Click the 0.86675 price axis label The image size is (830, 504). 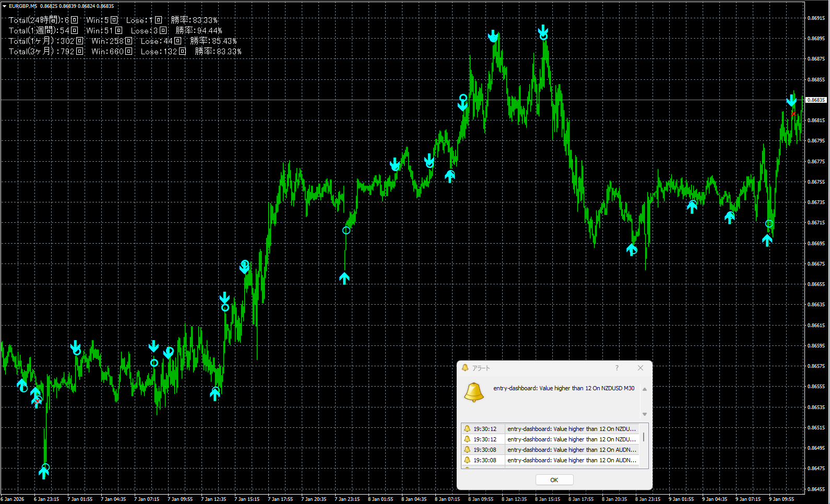pyautogui.click(x=817, y=263)
